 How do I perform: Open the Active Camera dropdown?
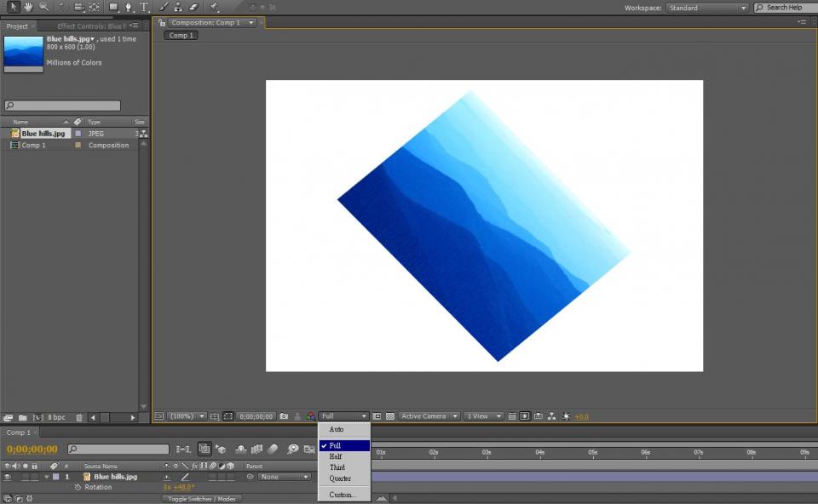point(429,416)
